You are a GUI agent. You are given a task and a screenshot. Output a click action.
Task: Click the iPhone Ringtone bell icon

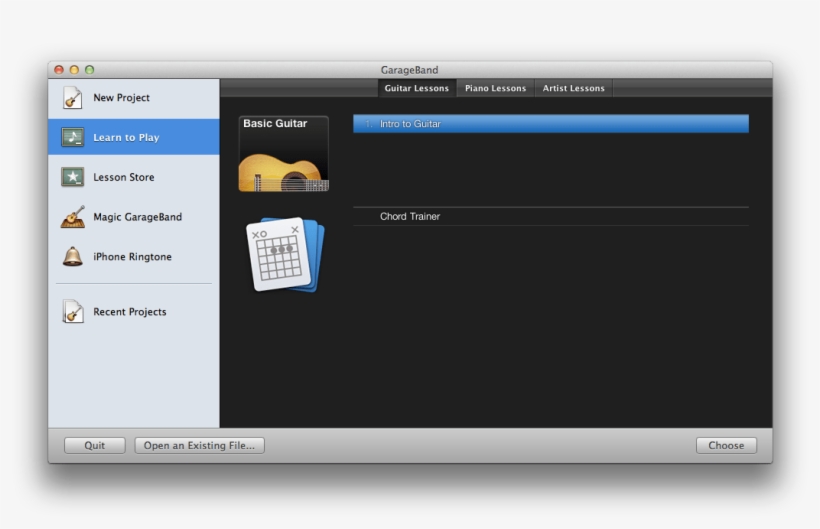[72, 256]
